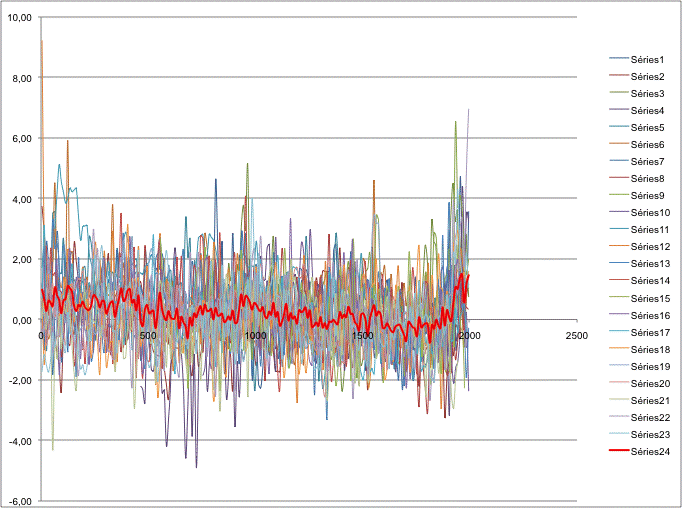Viewport: 682px width, 508px height.
Task: Click the Séries19 legend entry
Action: click(639, 366)
